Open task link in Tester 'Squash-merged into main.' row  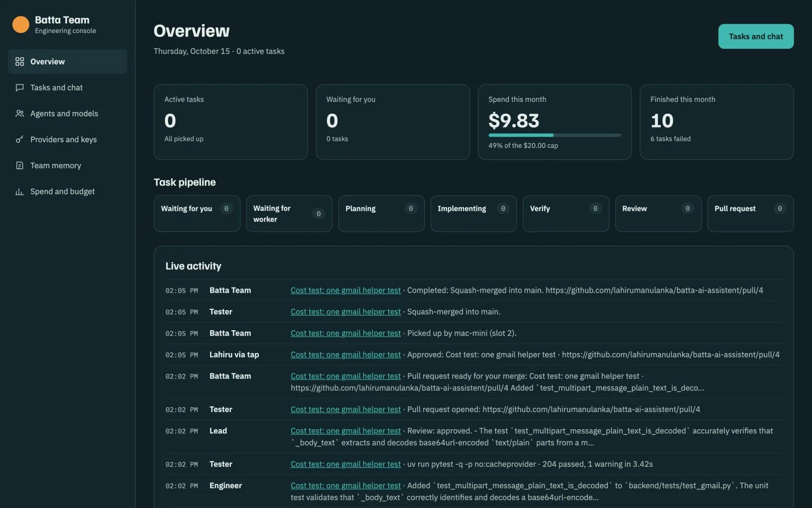tap(346, 311)
